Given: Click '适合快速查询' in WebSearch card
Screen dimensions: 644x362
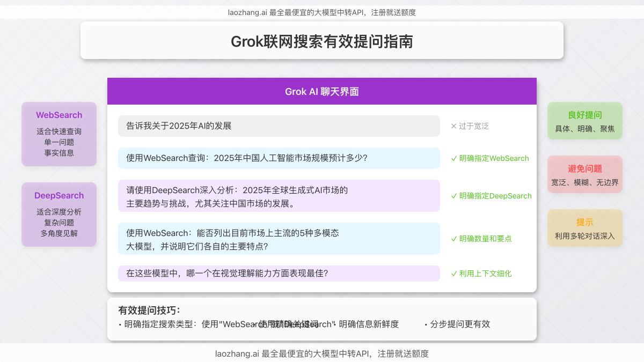Looking at the screenshot, I should pyautogui.click(x=59, y=131).
